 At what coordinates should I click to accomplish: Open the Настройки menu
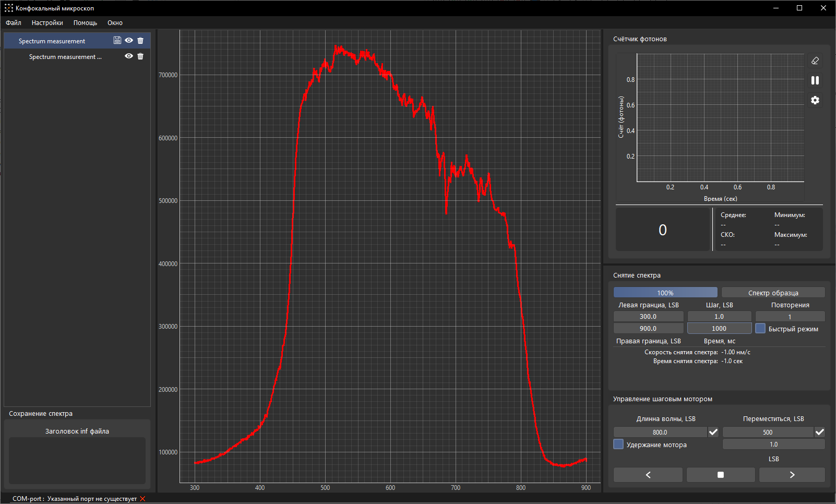click(47, 23)
